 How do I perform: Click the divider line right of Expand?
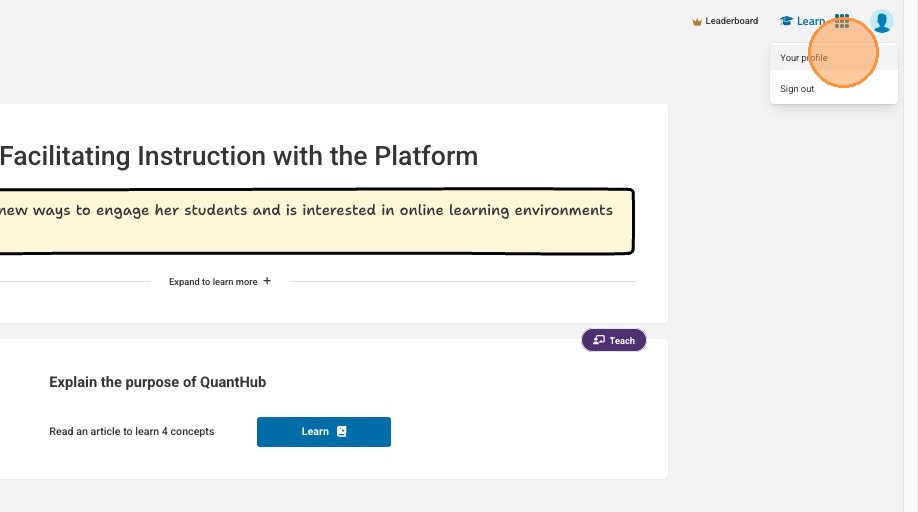coord(462,282)
